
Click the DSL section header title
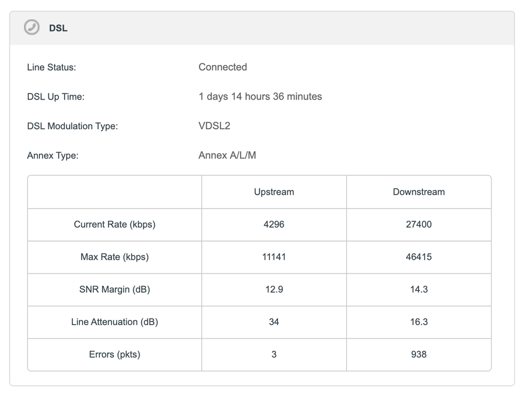[58, 28]
